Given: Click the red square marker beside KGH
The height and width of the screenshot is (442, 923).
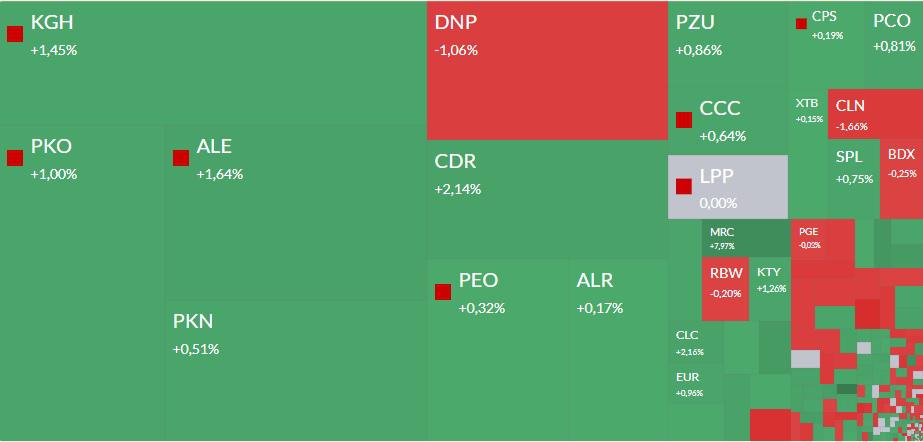Looking at the screenshot, I should click(15, 34).
